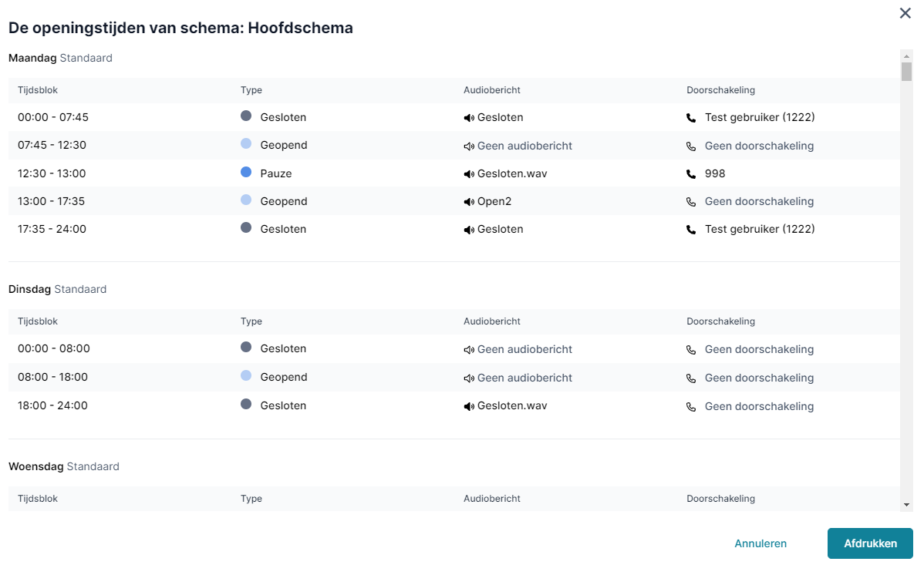The width and height of the screenshot is (924, 575).
Task: Click speaker icon beside Gesloten.wav on Monday
Action: click(469, 174)
